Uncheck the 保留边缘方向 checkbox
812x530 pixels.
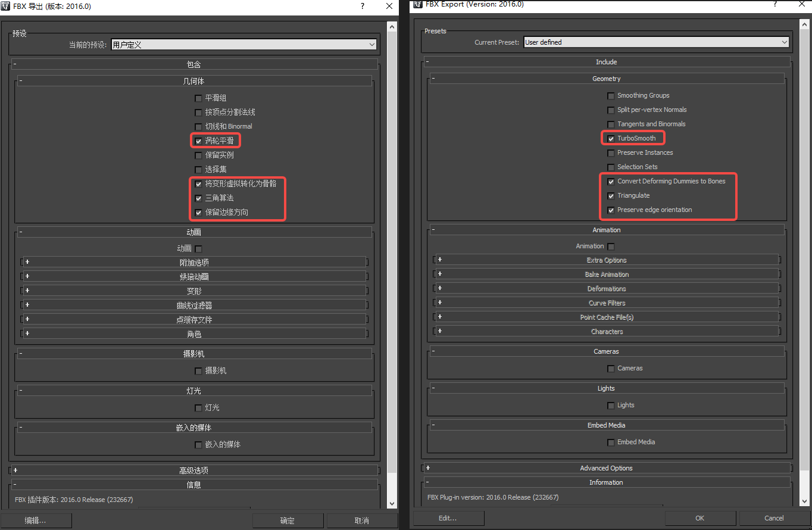tap(198, 213)
